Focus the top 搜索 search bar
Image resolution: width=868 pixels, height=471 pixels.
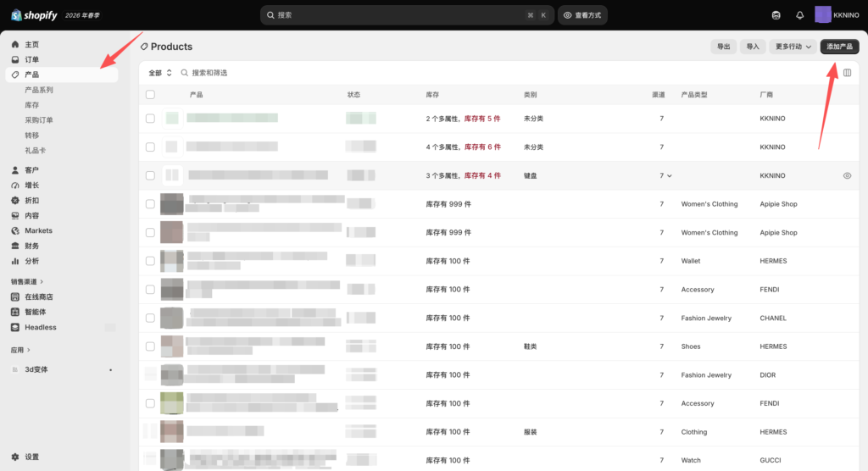[406, 15]
